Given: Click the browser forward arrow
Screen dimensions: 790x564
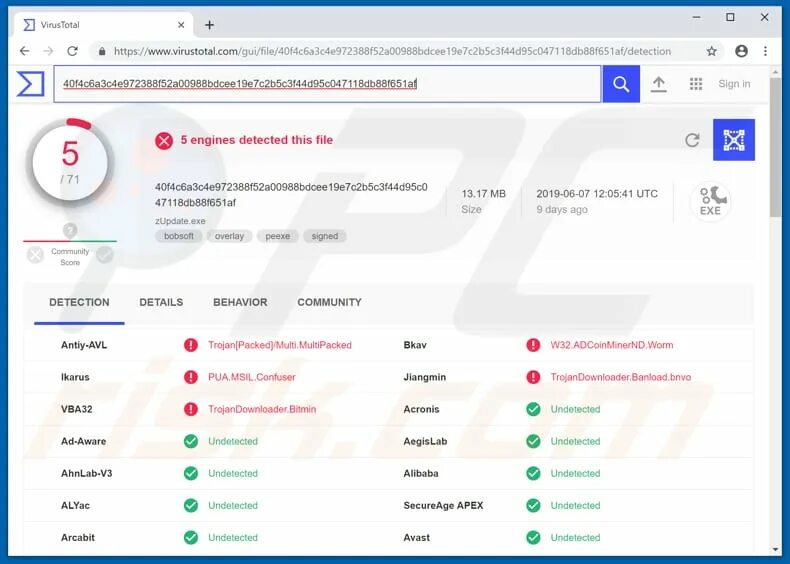Looking at the screenshot, I should pyautogui.click(x=48, y=51).
